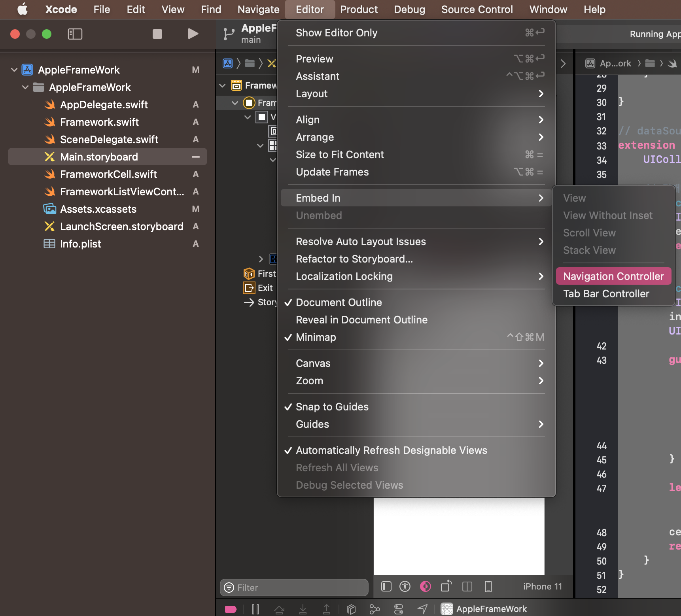Open LaunchScreen.storyboard file

[x=121, y=227]
